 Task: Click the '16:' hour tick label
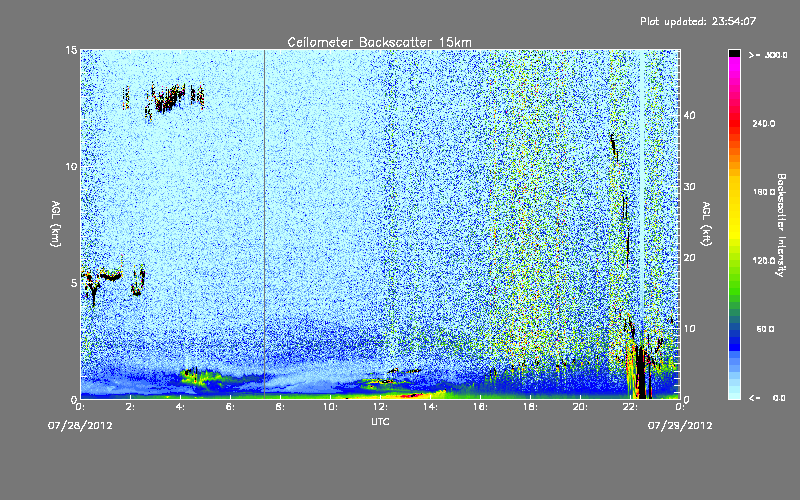(x=480, y=407)
